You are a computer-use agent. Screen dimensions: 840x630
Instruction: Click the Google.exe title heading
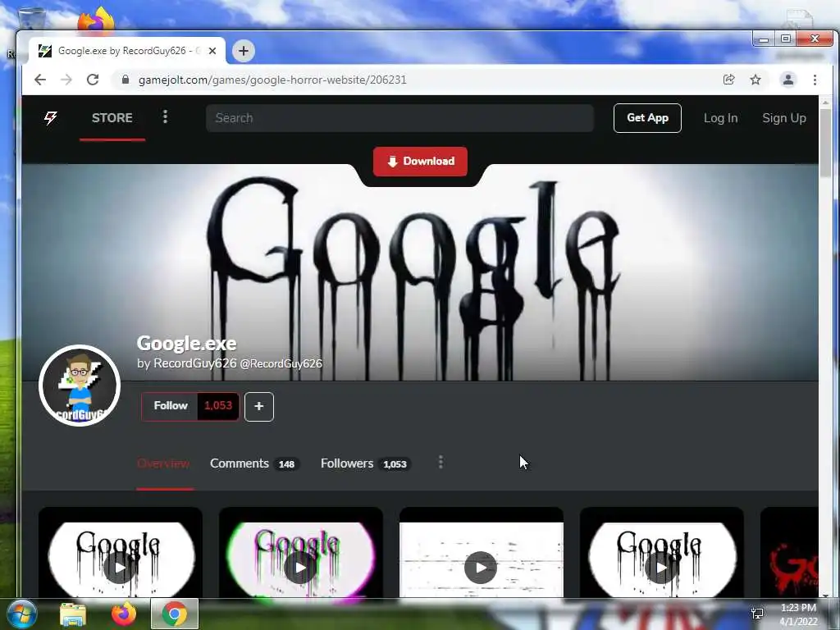[x=186, y=343]
